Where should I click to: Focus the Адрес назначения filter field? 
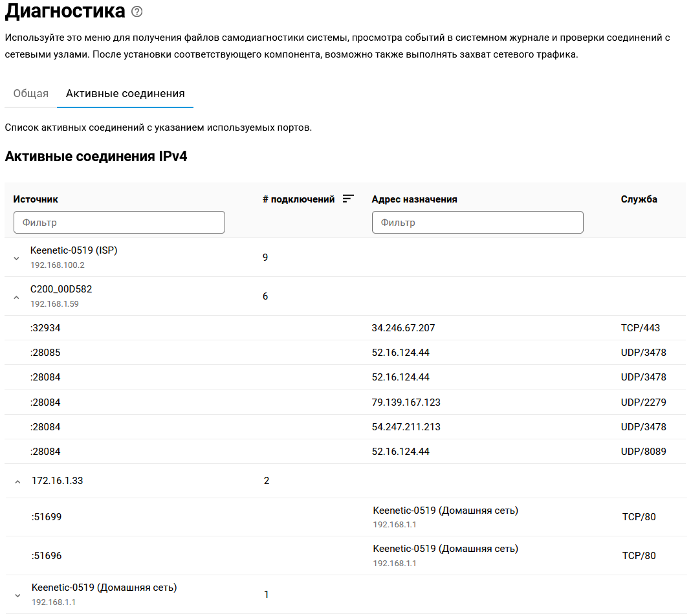click(477, 222)
